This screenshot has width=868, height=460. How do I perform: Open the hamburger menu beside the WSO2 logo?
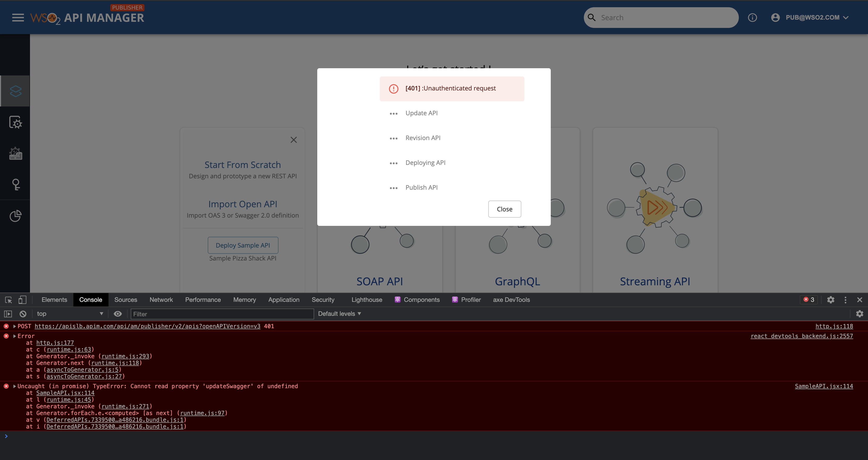pyautogui.click(x=18, y=17)
